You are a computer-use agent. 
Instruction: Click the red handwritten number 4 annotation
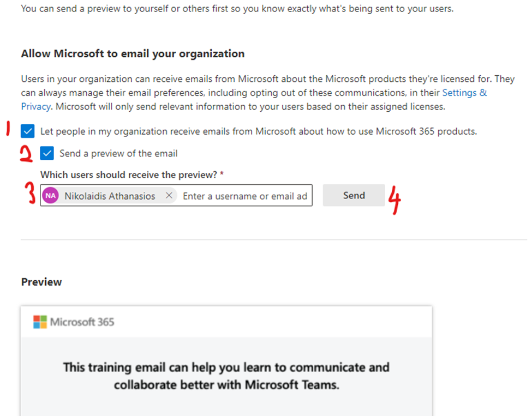click(394, 200)
